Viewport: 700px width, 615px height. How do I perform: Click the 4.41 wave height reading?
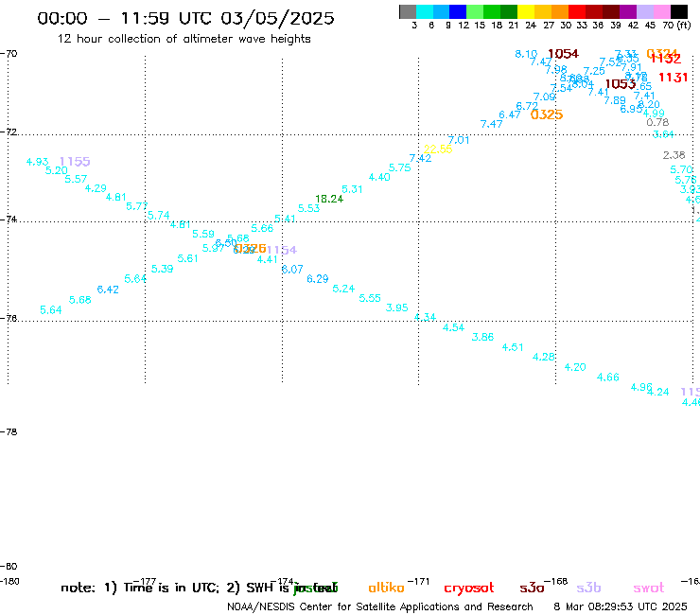click(268, 259)
